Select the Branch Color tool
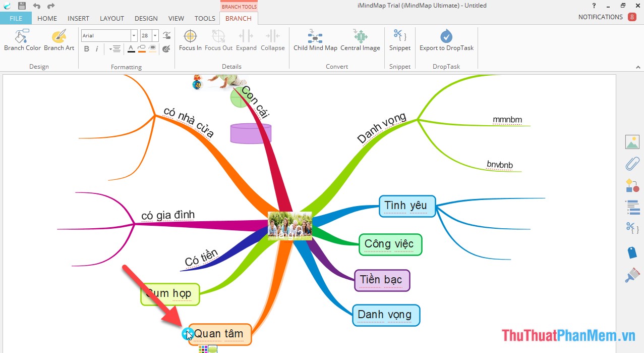Image resolution: width=644 pixels, height=353 pixels. [x=22, y=39]
